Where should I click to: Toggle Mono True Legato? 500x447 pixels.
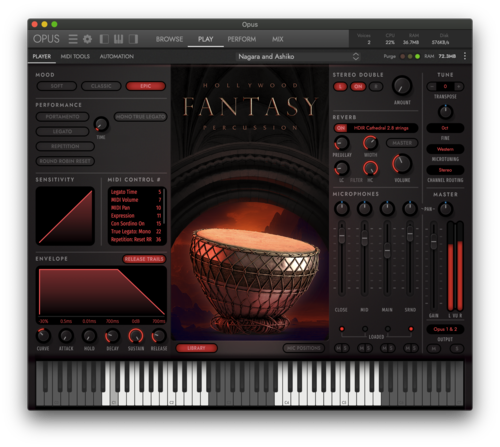pos(140,117)
